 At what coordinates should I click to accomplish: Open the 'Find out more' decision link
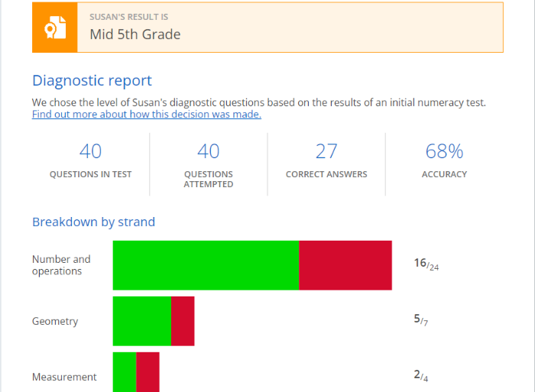(x=146, y=115)
